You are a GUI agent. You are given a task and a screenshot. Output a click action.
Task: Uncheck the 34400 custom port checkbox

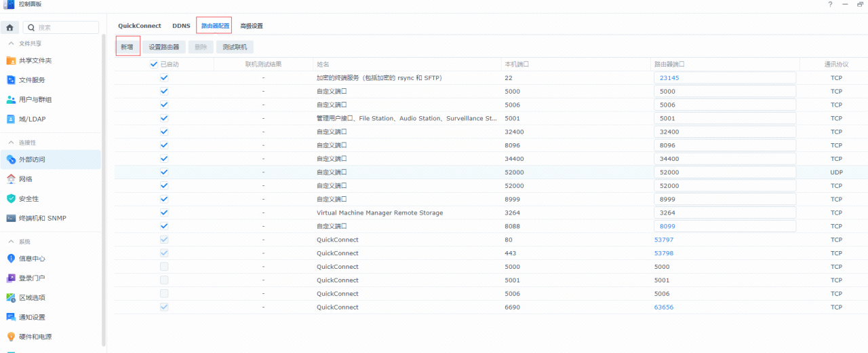click(164, 159)
